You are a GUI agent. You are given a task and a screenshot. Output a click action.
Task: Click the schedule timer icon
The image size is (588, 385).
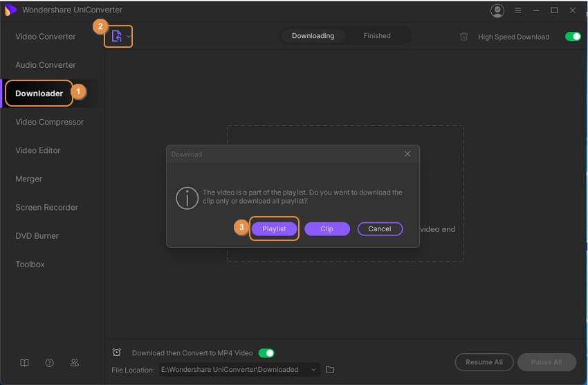[117, 352]
